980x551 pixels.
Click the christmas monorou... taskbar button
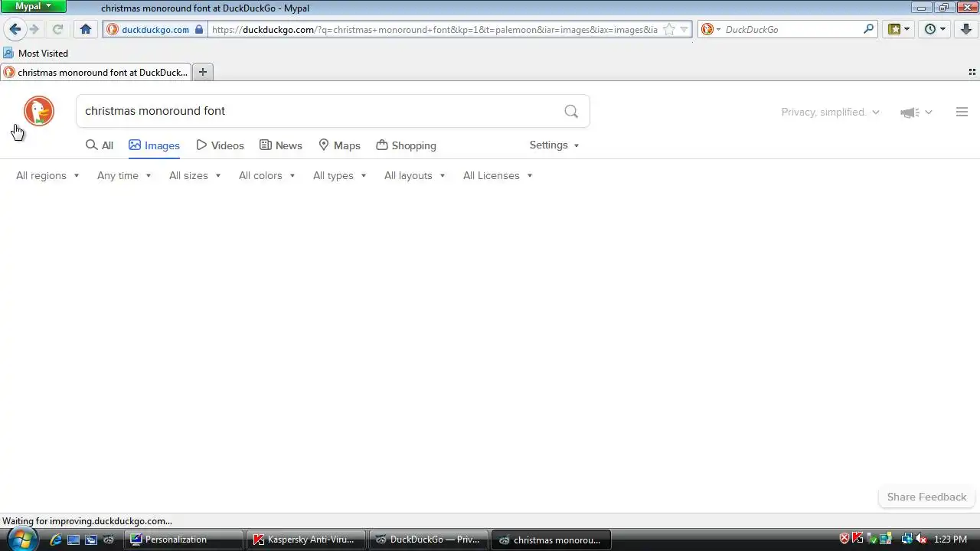coord(550,540)
